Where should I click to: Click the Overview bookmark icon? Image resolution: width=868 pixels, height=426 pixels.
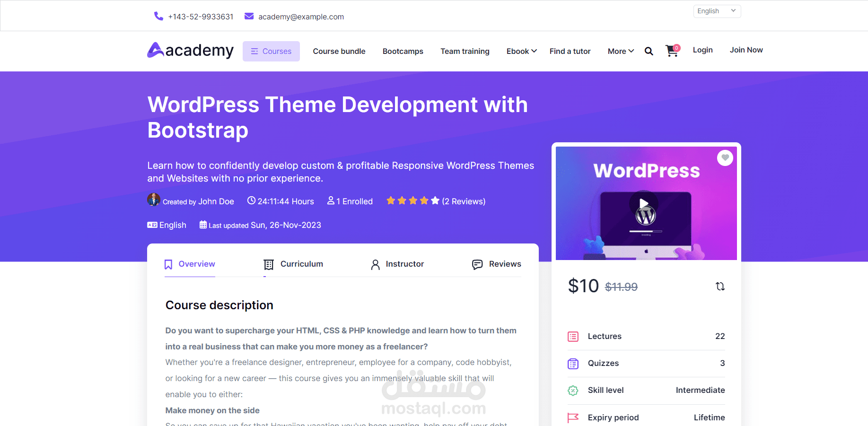168,264
